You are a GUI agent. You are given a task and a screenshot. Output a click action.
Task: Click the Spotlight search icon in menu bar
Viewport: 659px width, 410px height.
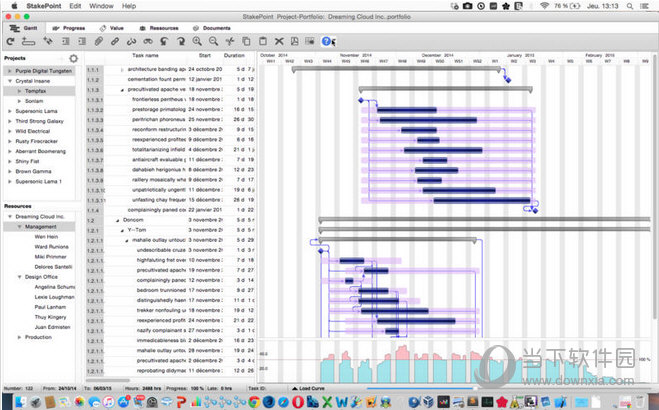630,6
